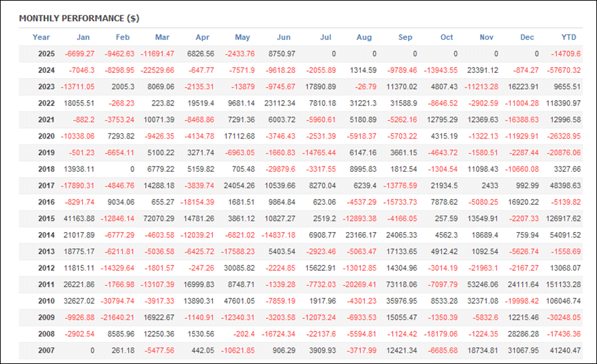Viewport: 597px width, 364px height.
Task: Click the Monthly Performance ($) heading
Action: tap(79, 19)
